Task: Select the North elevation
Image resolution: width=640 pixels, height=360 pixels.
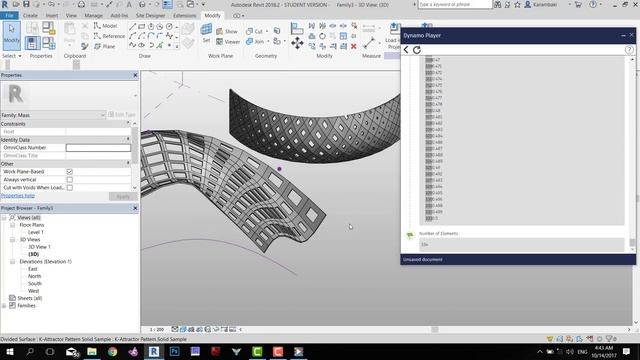Action: (x=34, y=276)
